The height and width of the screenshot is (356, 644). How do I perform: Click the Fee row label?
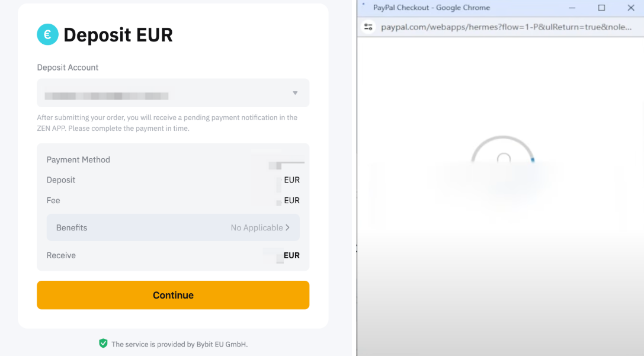click(x=53, y=200)
